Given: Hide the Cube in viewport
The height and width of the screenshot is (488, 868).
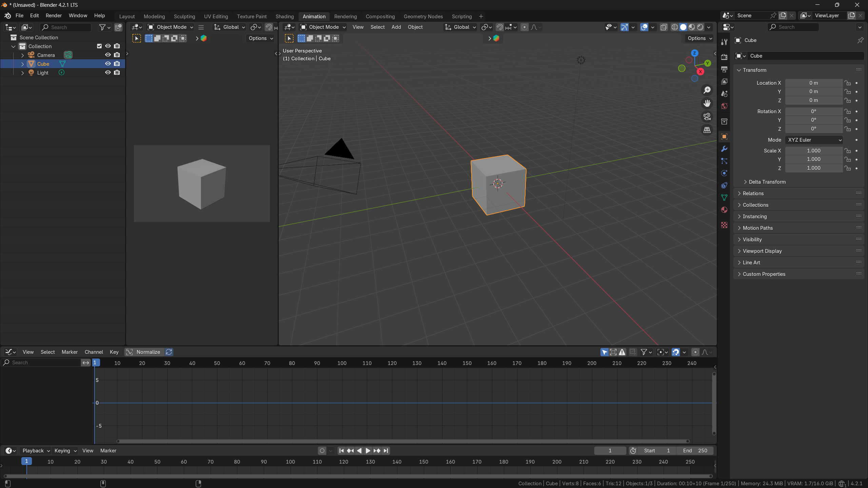Looking at the screenshot, I should pyautogui.click(x=108, y=64).
